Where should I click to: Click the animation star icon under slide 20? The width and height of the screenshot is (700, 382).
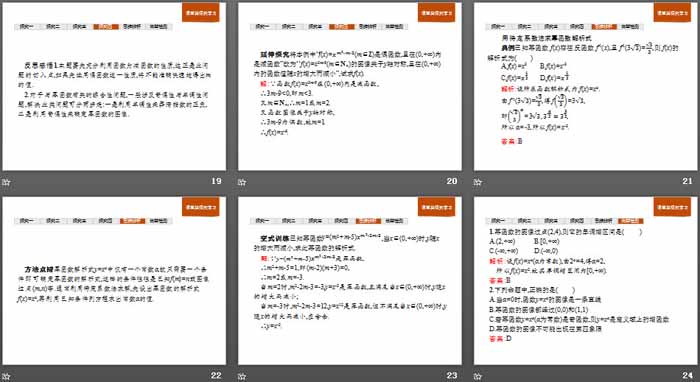click(x=242, y=182)
